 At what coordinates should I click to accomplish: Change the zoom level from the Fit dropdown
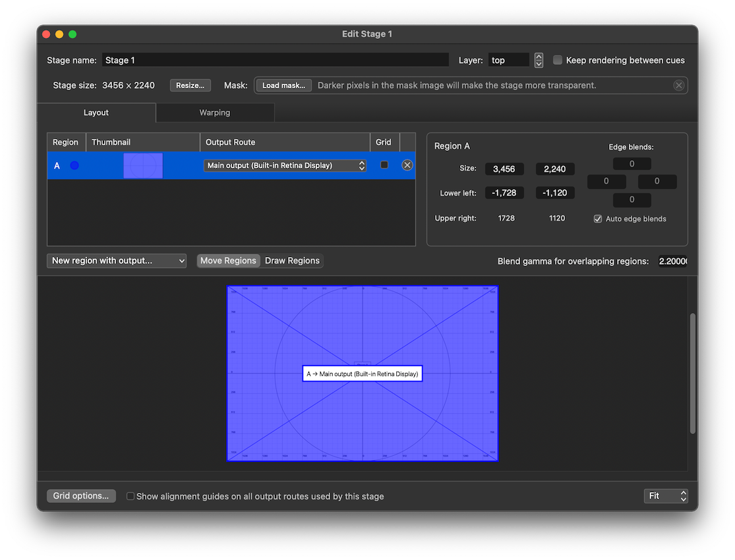point(665,495)
